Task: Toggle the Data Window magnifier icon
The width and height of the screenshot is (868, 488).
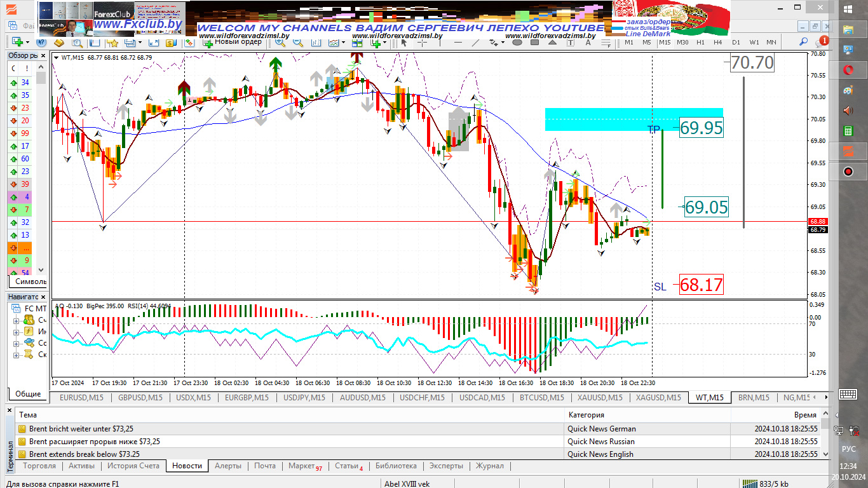Action: [x=77, y=43]
